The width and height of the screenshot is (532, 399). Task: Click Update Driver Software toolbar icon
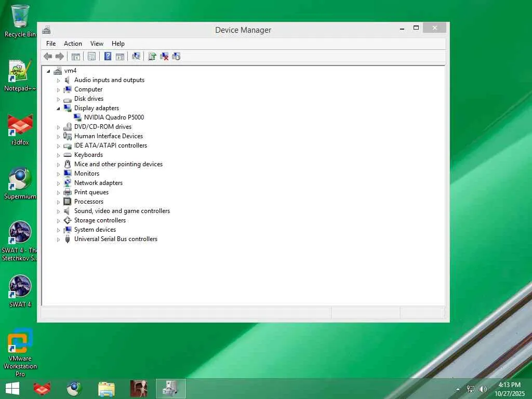tap(152, 56)
